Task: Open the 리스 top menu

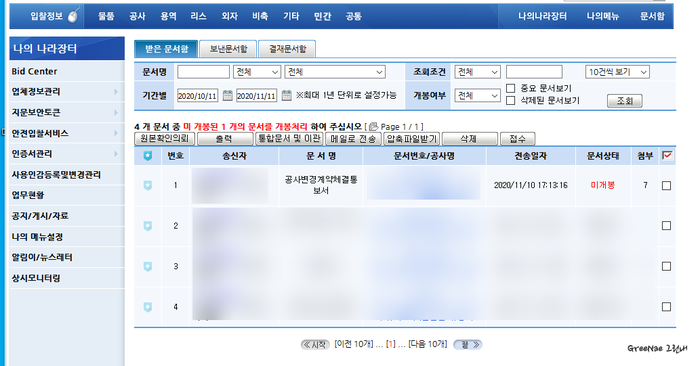Action: 199,17
